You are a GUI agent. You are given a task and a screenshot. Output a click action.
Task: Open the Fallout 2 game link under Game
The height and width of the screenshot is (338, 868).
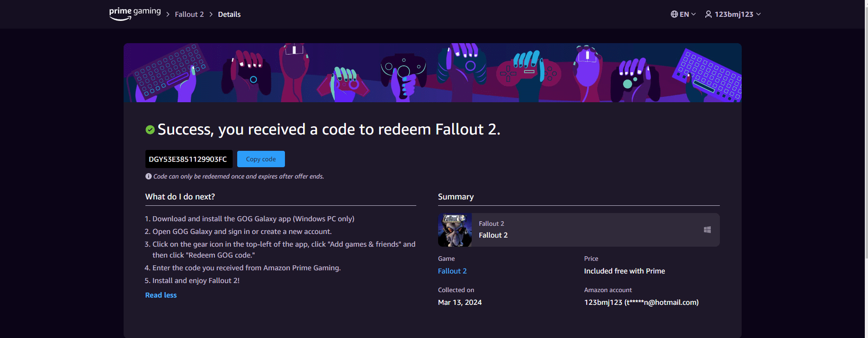[452, 271]
